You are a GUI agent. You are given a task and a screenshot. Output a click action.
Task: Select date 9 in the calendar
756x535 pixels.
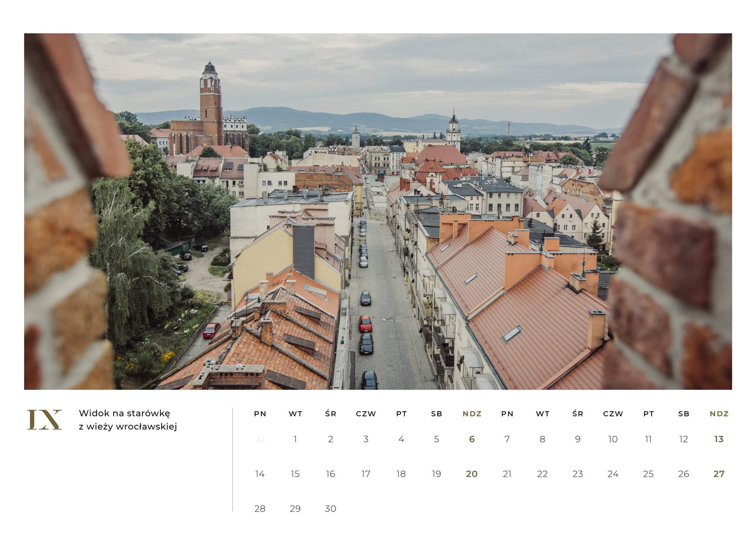pos(578,439)
